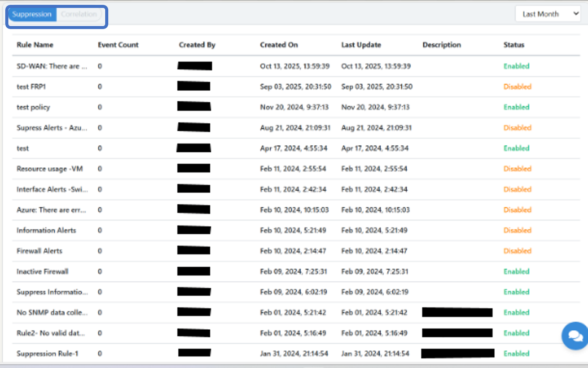Sort by Event Count column header

(x=118, y=45)
